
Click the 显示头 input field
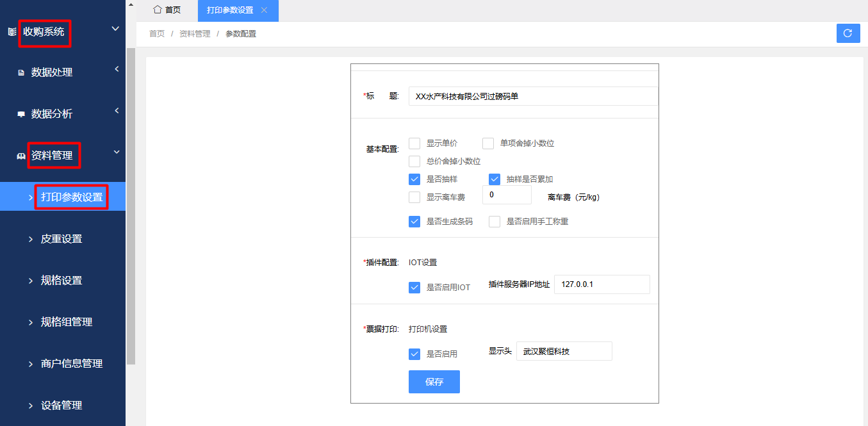564,351
